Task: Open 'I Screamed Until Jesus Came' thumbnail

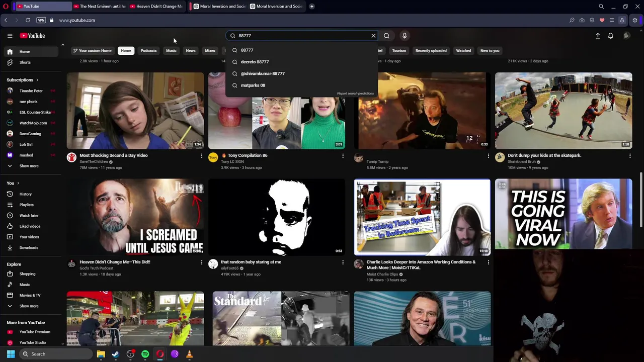Action: pos(135,217)
